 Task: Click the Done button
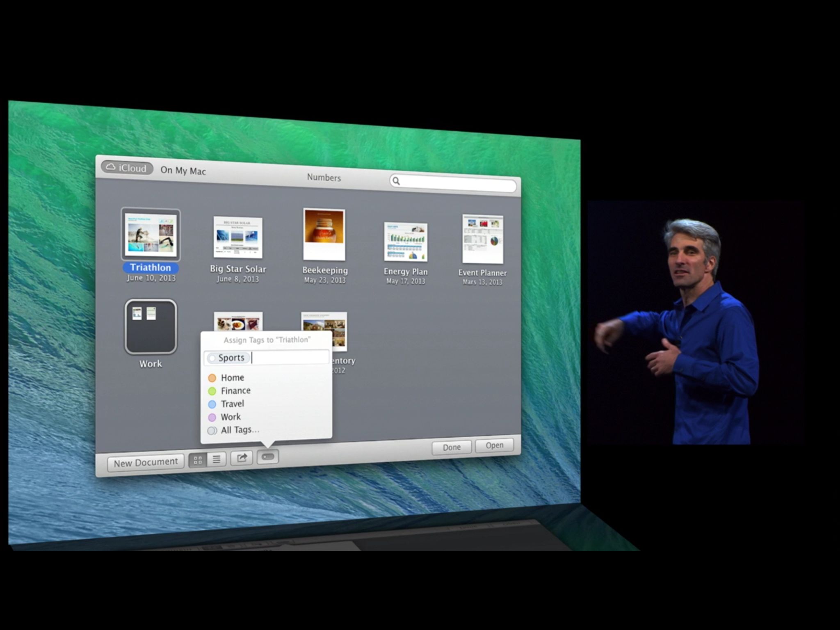click(452, 447)
